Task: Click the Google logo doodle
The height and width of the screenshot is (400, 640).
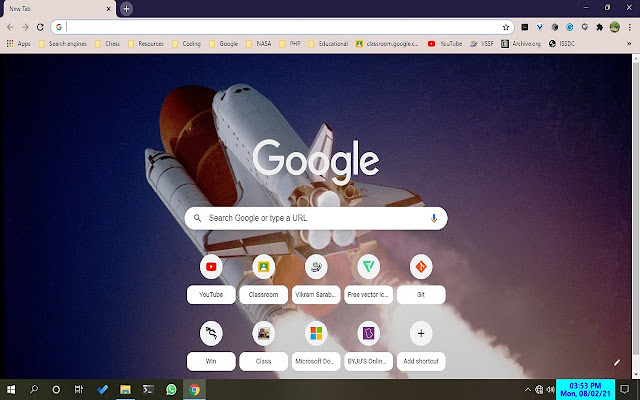Action: [316, 160]
